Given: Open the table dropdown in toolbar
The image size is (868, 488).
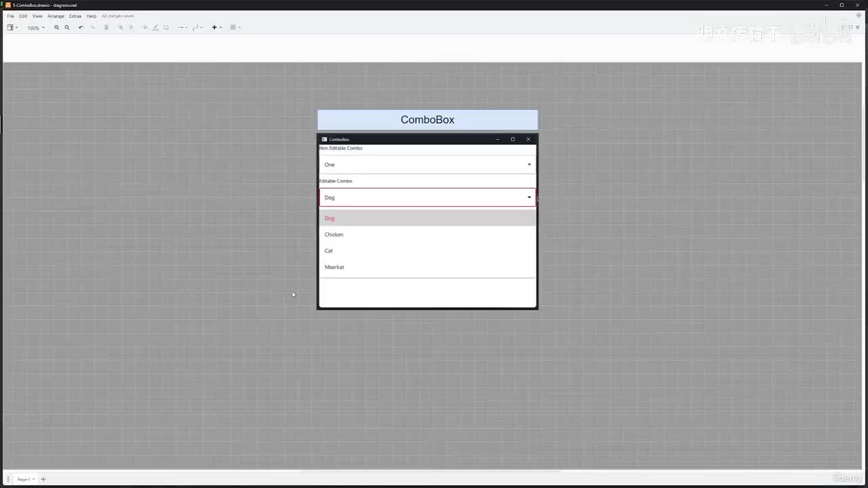Looking at the screenshot, I should [235, 28].
